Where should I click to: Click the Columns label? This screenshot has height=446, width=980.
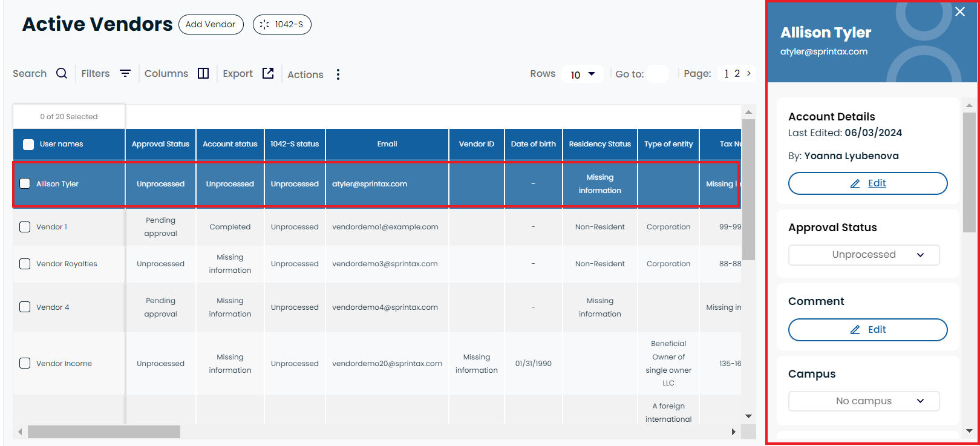click(166, 73)
